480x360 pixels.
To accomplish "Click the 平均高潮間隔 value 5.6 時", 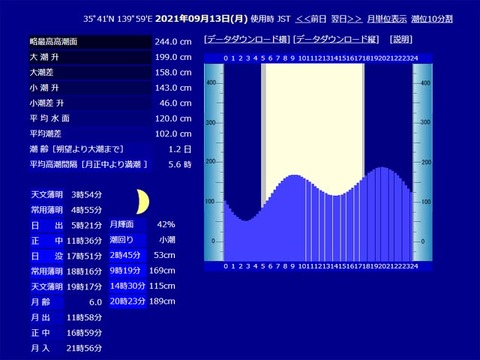I will click(x=180, y=165).
